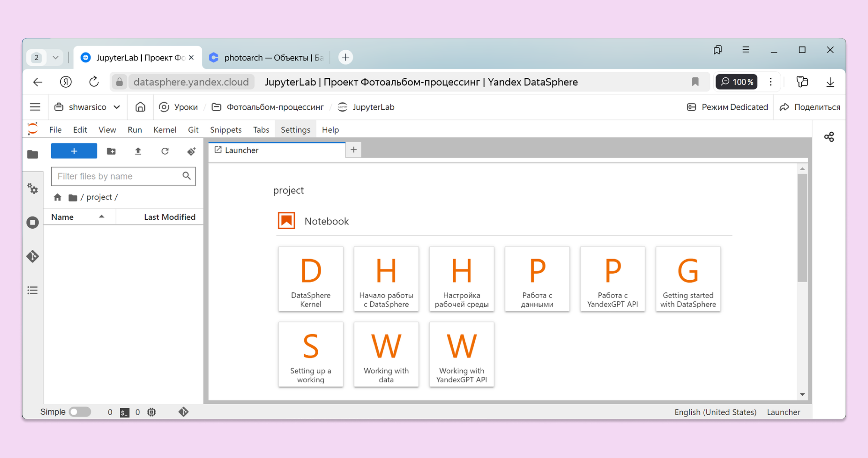868x458 pixels.
Task: Open Начало работы с DataSphere notebook card
Action: [x=386, y=279]
